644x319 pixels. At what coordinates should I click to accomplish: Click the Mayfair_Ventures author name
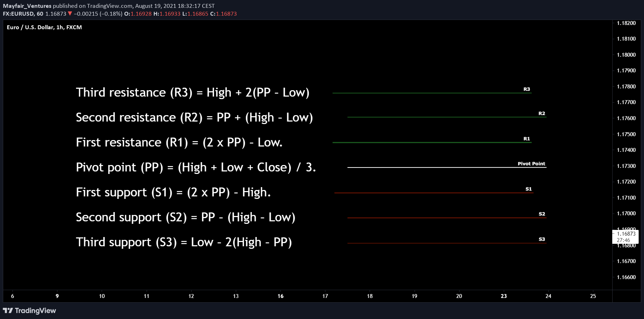27,6
